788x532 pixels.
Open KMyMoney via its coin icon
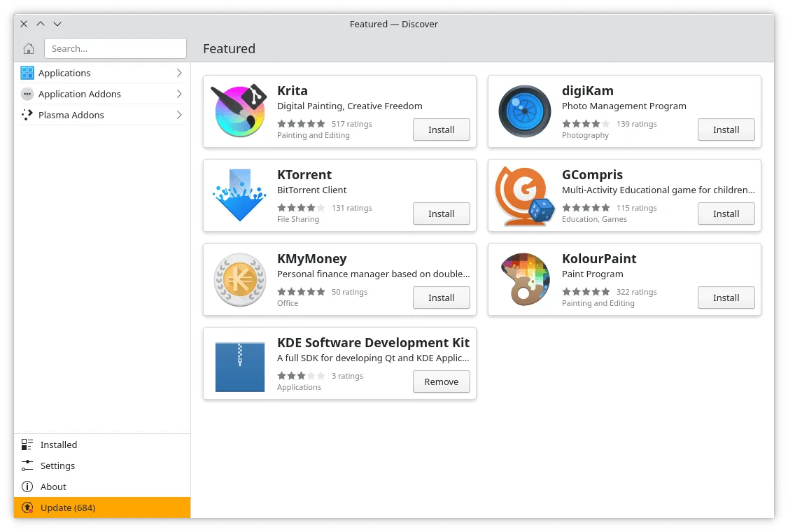(239, 279)
